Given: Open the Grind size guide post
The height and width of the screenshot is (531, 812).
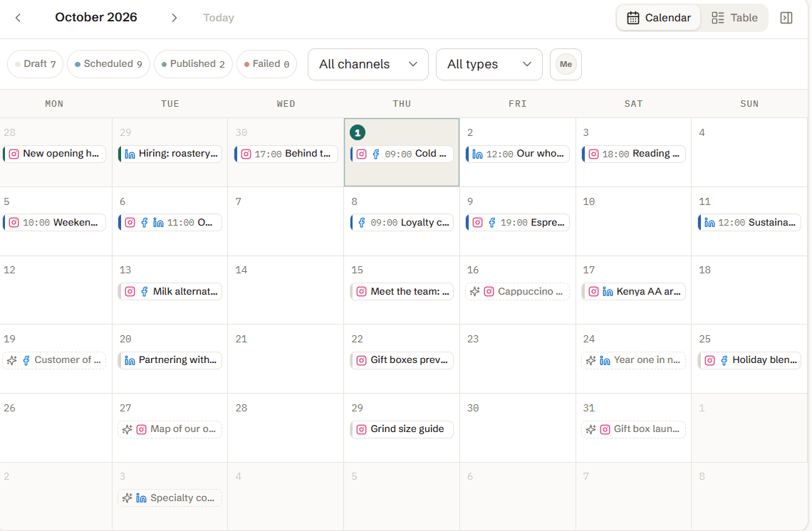Looking at the screenshot, I should click(x=402, y=429).
